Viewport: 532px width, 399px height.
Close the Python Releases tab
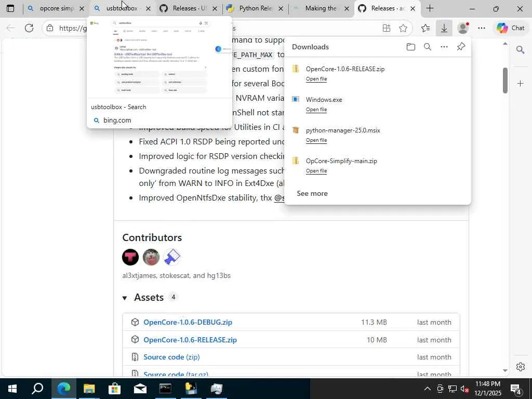pyautogui.click(x=281, y=8)
